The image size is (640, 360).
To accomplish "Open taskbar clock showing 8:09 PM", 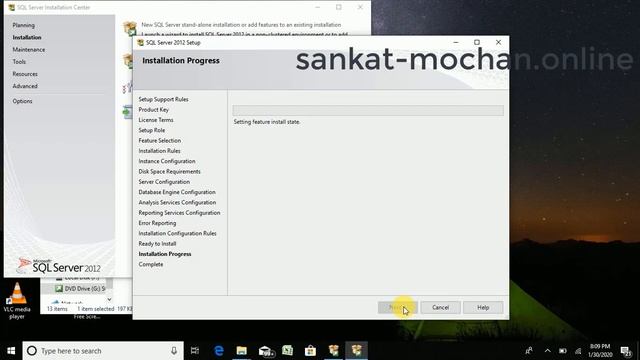I will [x=600, y=351].
